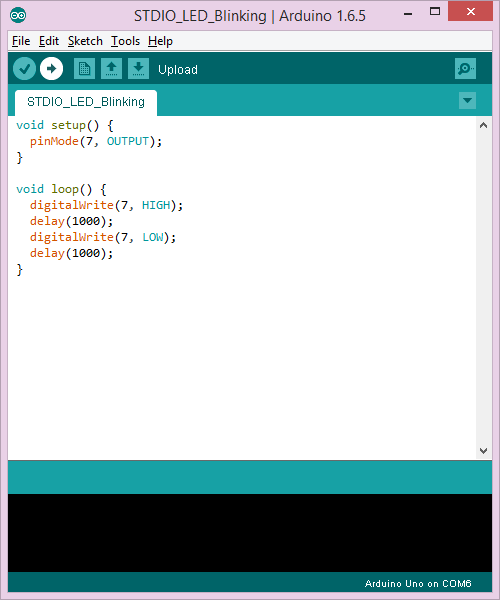Upload the sketch with the arrow button
500x600 pixels.
click(52, 69)
